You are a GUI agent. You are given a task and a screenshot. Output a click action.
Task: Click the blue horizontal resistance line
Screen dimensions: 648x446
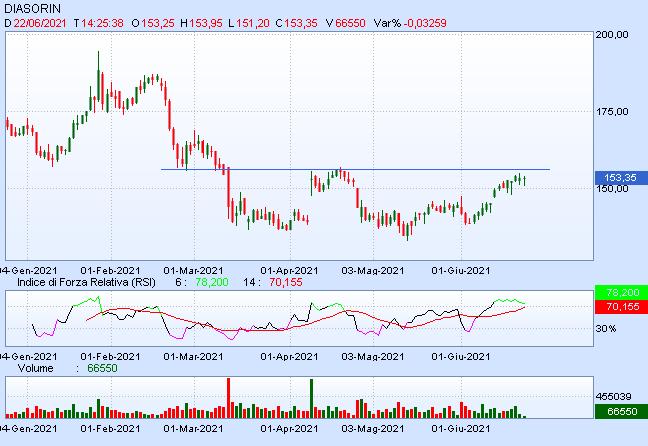(355, 169)
